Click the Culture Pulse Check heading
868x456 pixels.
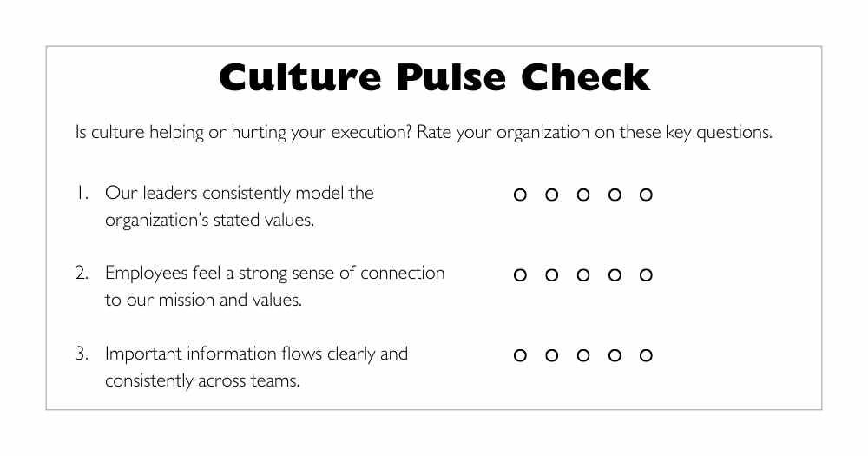(434, 77)
